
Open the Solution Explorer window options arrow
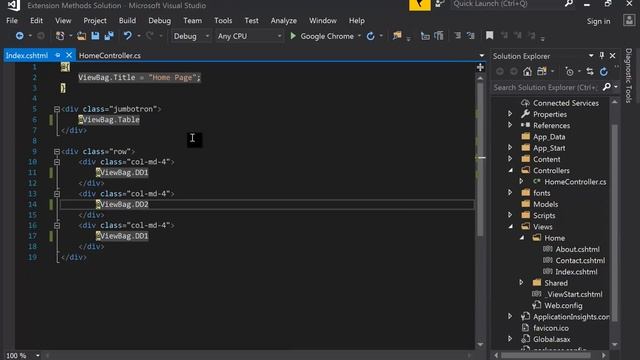click(591, 56)
